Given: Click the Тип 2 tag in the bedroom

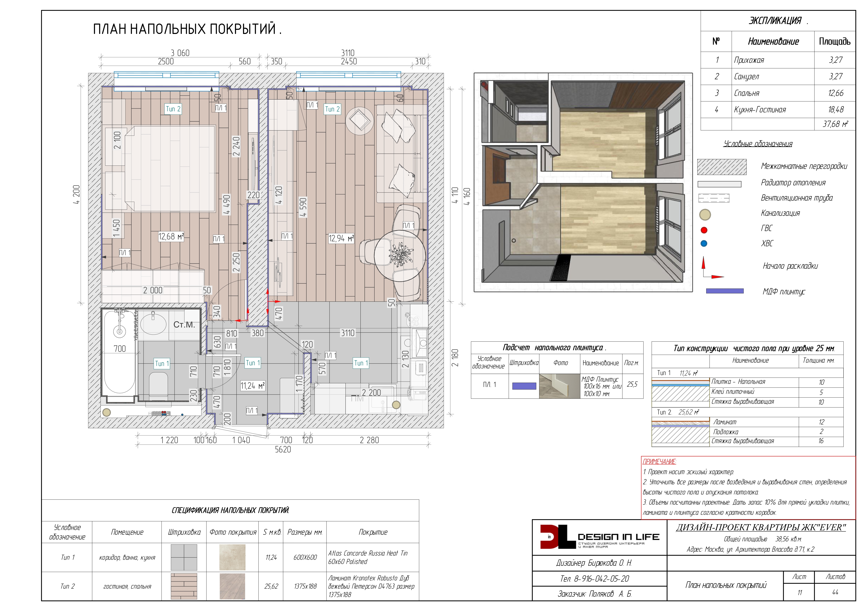Looking at the screenshot, I should (173, 109).
